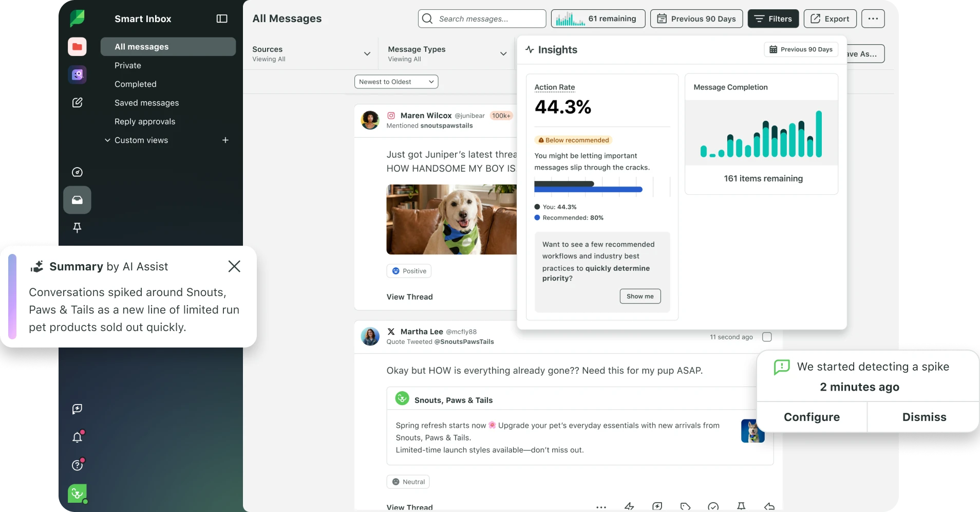Open Reply approvals view
980x512 pixels.
[145, 121]
